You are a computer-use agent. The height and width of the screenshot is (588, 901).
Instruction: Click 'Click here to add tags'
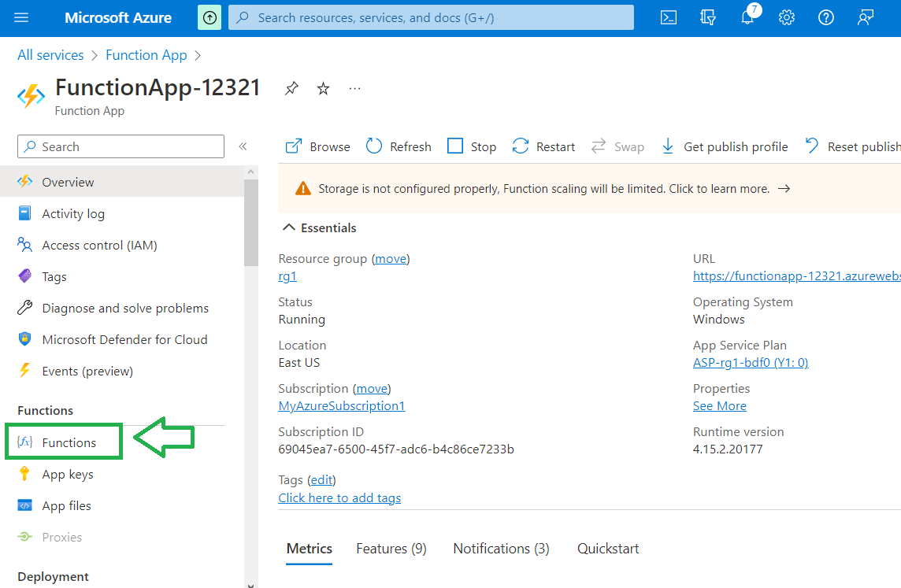339,497
